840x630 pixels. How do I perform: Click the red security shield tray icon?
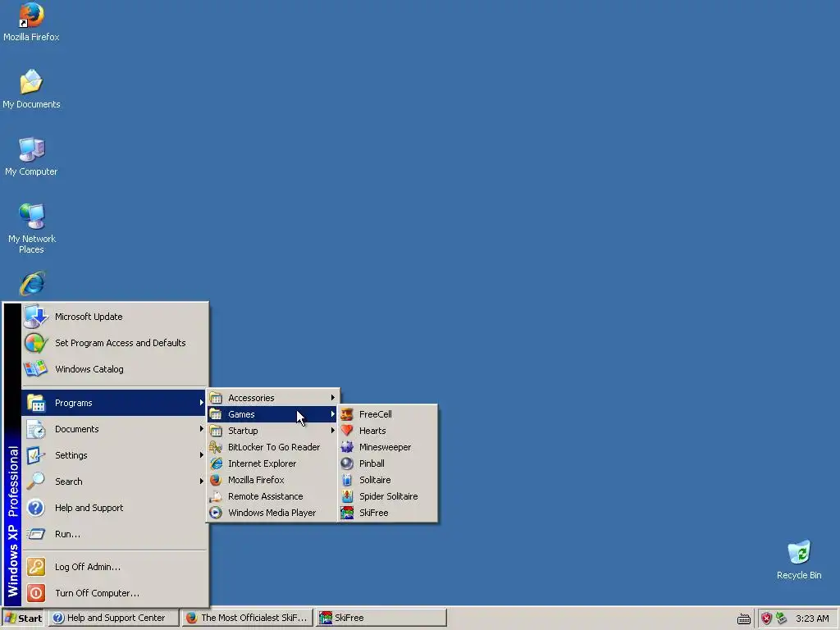point(767,619)
